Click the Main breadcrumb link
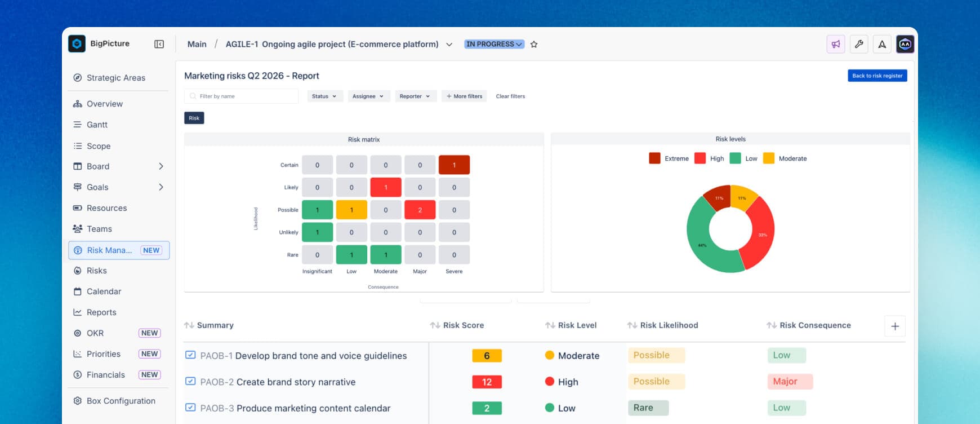The width and height of the screenshot is (980, 424). tap(197, 44)
